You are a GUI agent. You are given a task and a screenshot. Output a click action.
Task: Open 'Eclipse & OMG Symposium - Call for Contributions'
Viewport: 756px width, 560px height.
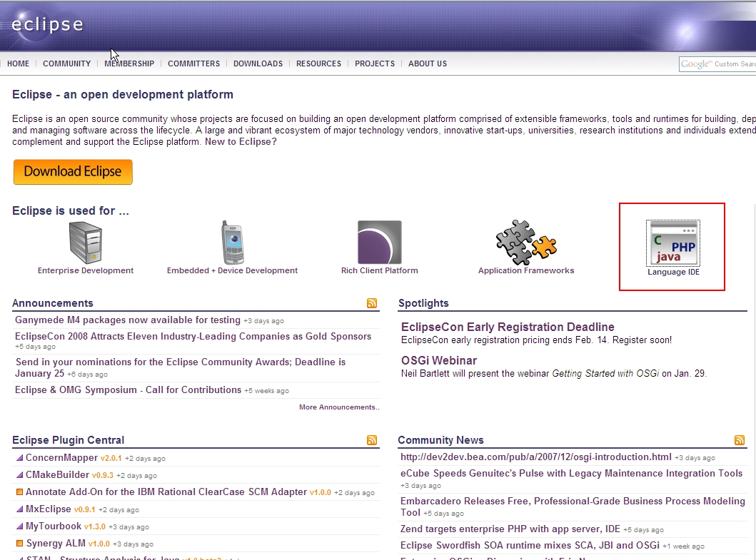click(128, 390)
